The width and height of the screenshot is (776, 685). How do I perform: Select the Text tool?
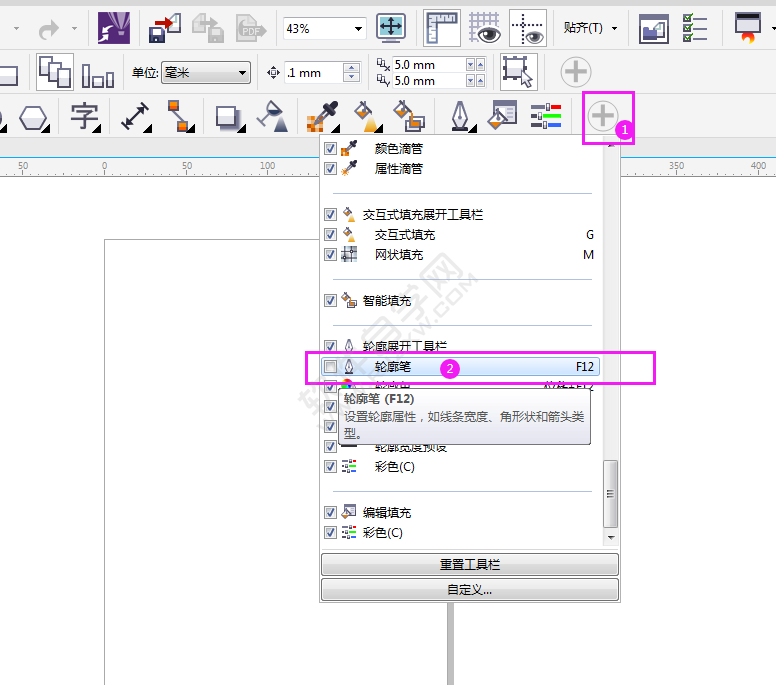(84, 117)
